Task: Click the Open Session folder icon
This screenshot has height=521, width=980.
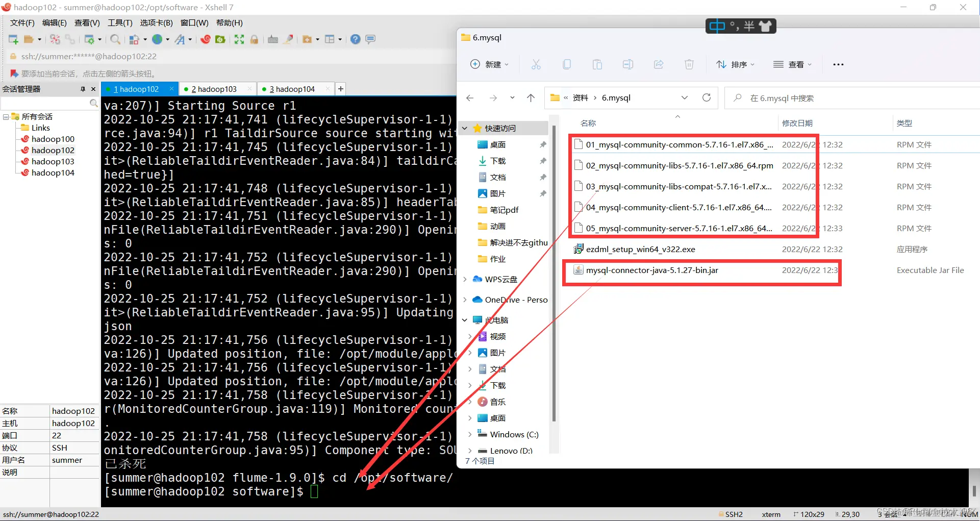Action: (29, 39)
